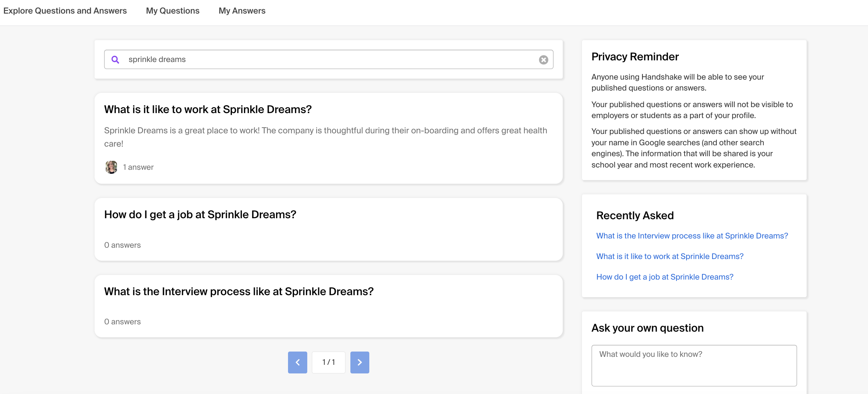Screen dimensions: 868x394
Task: Open "What is it like to work" question card
Action: [208, 109]
